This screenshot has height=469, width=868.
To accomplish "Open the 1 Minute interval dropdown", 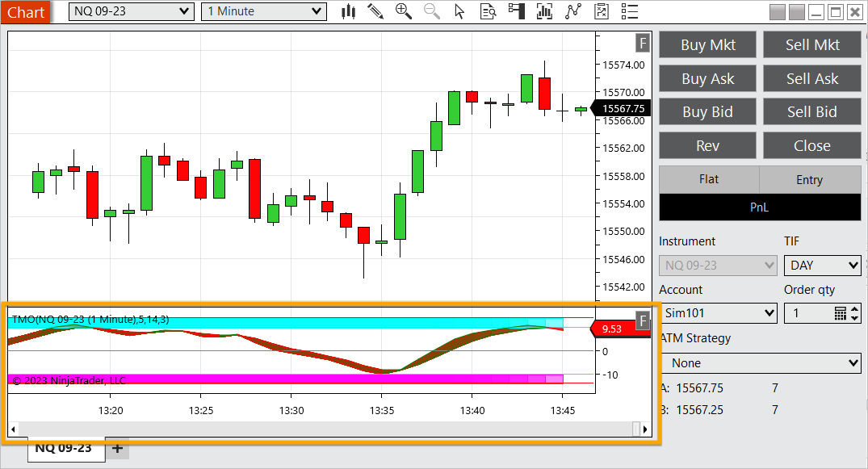I will tap(263, 11).
